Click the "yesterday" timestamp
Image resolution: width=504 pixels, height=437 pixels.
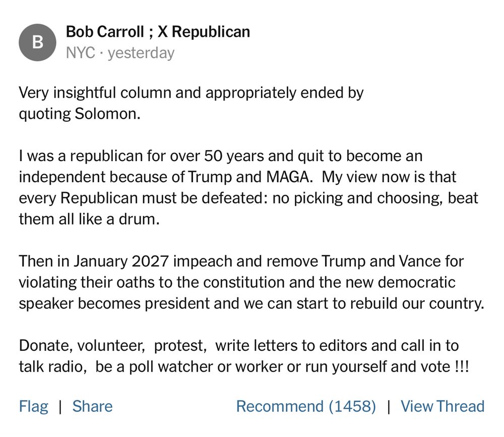[x=141, y=53]
